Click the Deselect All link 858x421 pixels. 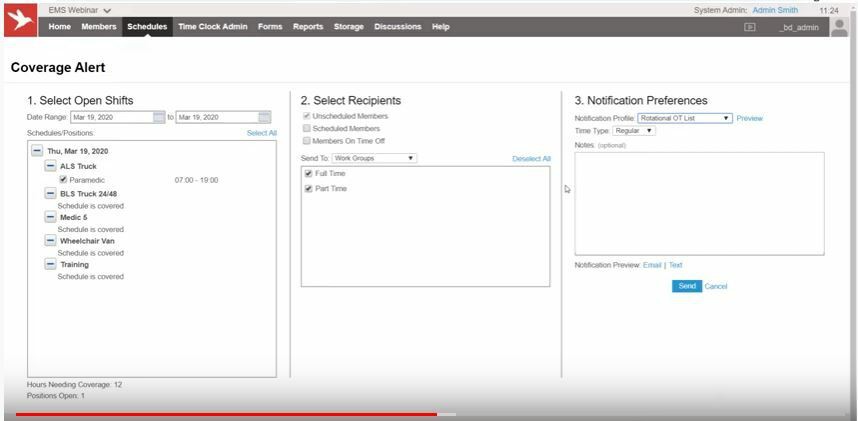point(531,159)
